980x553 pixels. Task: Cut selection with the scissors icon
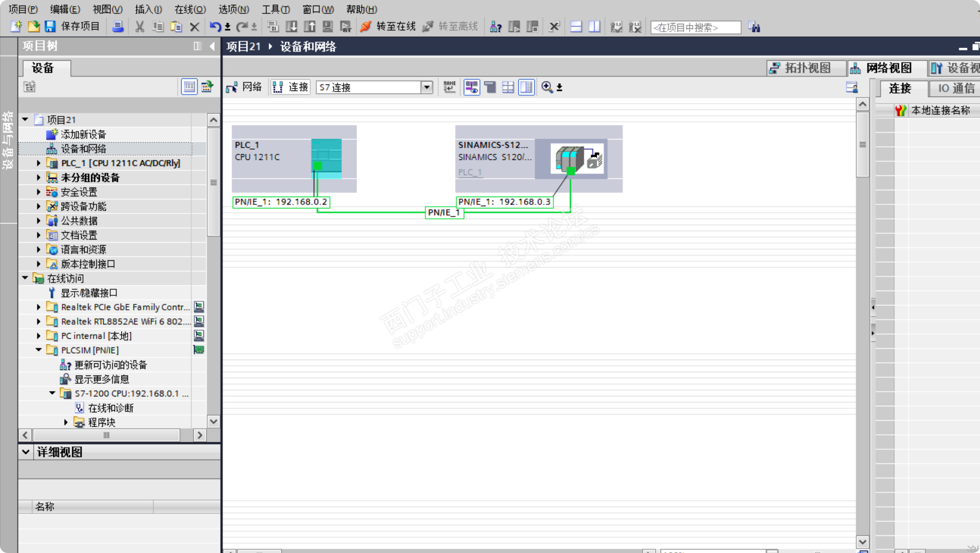click(140, 27)
